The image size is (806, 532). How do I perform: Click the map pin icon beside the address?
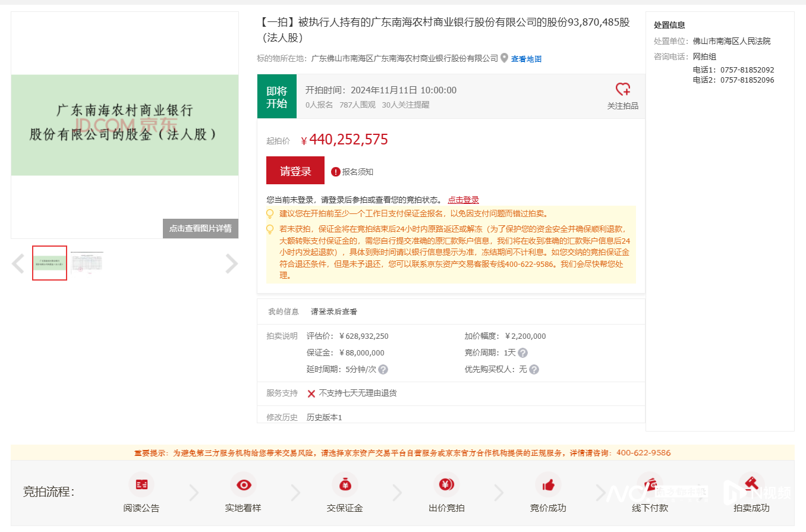click(504, 59)
